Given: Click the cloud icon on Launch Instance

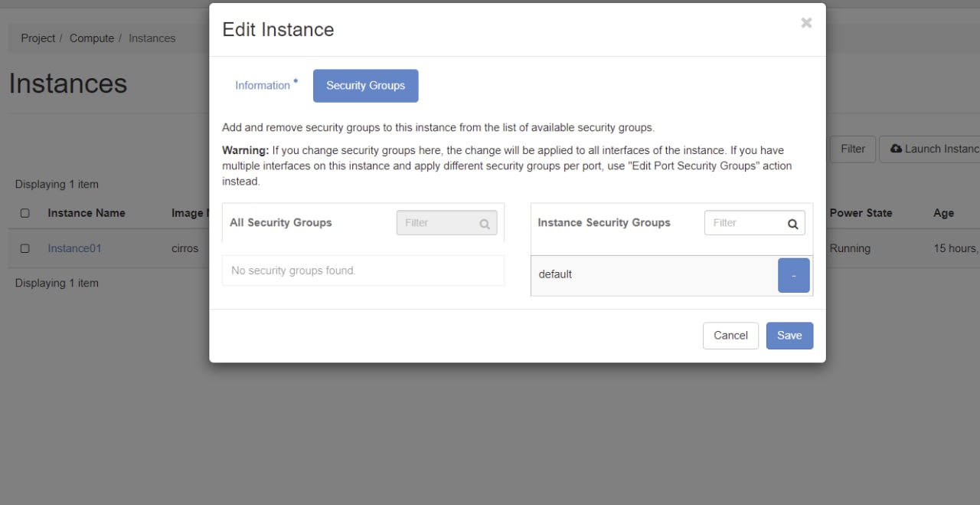Looking at the screenshot, I should tap(896, 149).
